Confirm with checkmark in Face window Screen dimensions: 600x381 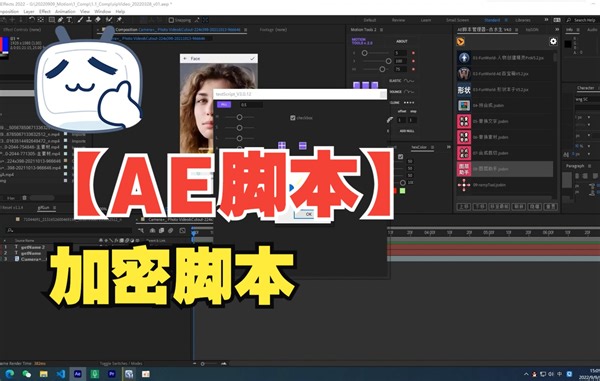point(252,59)
